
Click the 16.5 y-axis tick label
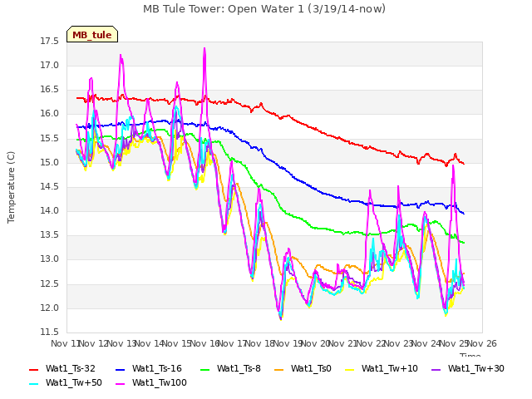50,90
